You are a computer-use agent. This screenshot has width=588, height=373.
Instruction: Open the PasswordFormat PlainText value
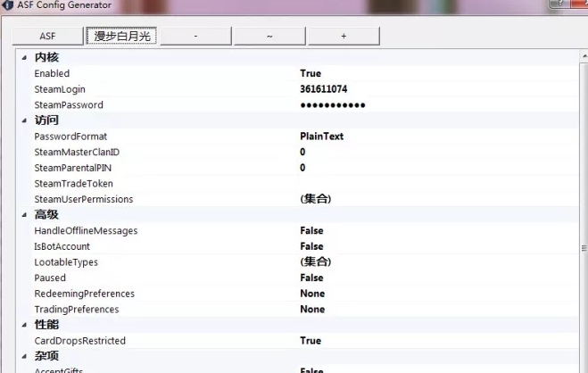coord(322,137)
